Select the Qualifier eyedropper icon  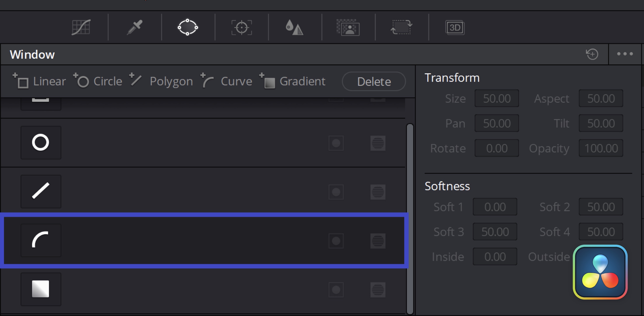(135, 27)
